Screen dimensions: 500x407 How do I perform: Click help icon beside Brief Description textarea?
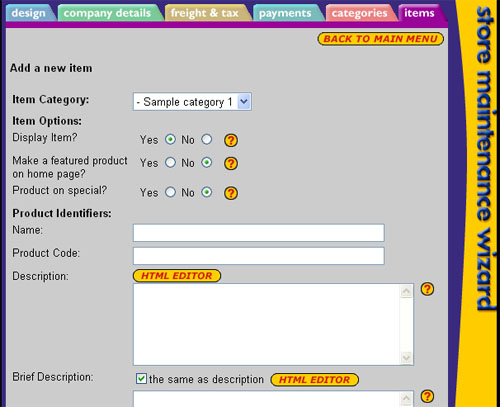coord(427,396)
